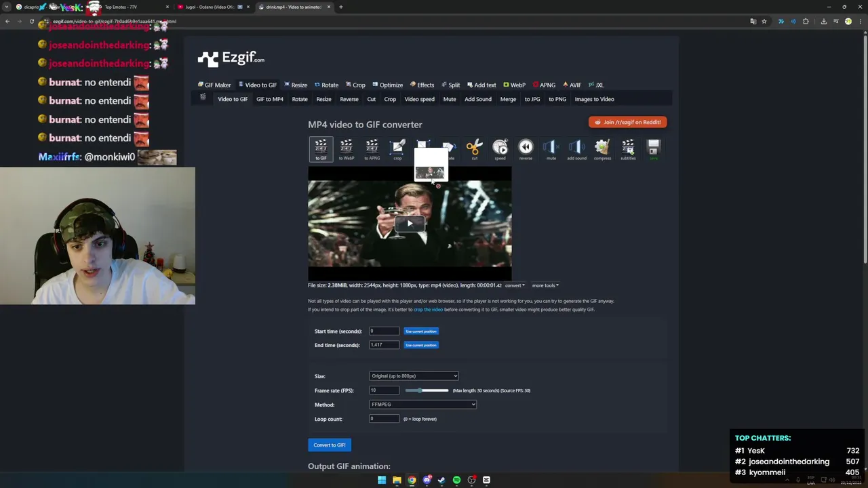The width and height of the screenshot is (868, 488).
Task: Click 'Join /r/ezgif on Reddit!' button
Action: [628, 122]
